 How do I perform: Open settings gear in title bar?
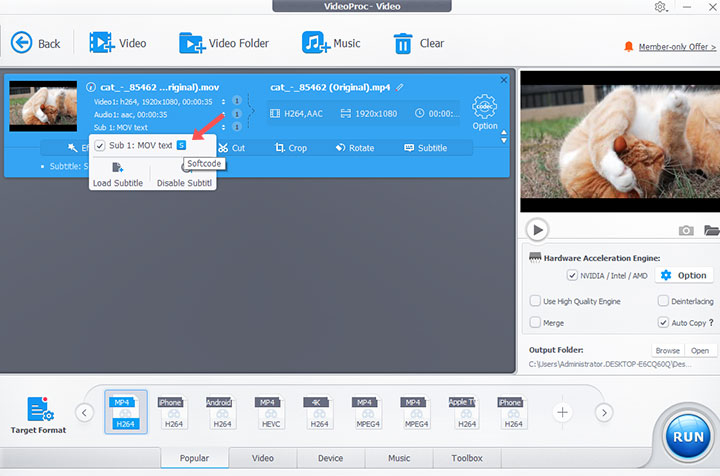(660, 7)
